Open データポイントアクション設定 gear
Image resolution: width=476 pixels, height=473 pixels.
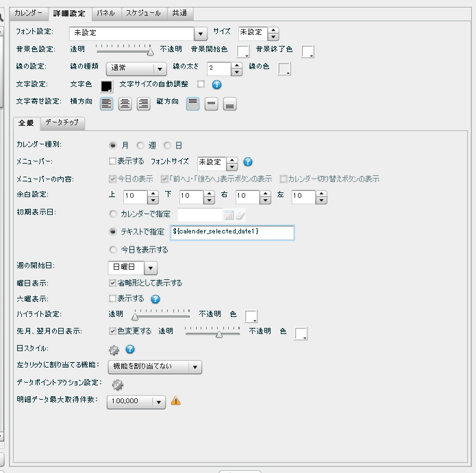pos(118,385)
